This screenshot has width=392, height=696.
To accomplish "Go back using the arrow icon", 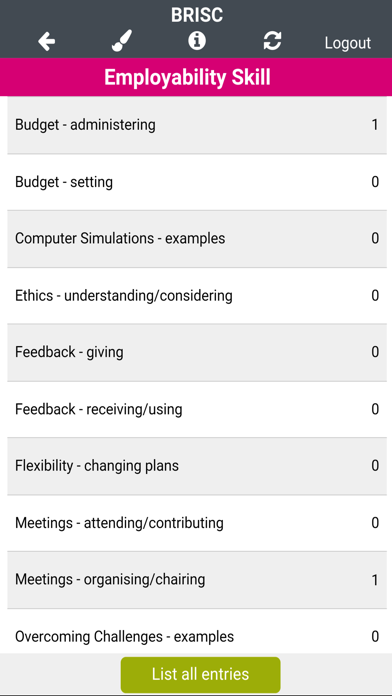I will coord(47,42).
